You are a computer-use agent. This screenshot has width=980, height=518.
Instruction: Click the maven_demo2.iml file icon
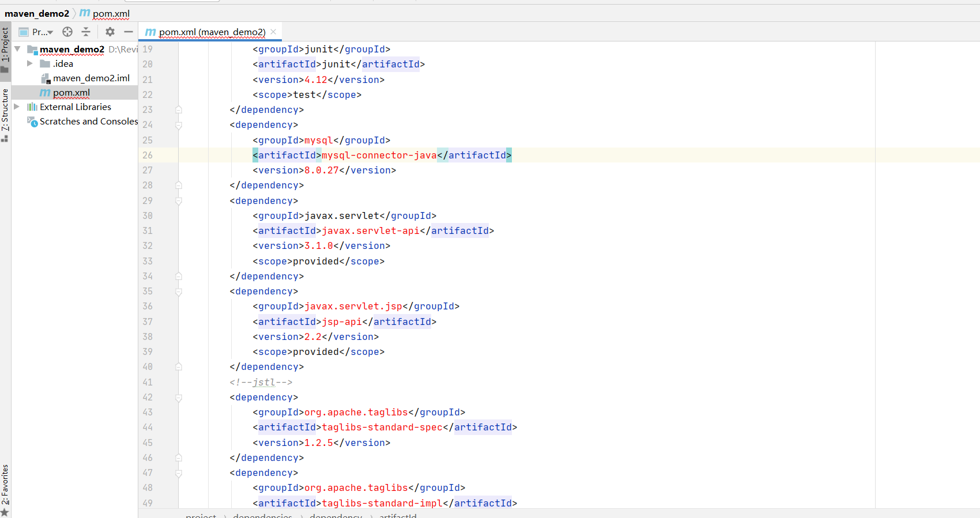point(46,78)
